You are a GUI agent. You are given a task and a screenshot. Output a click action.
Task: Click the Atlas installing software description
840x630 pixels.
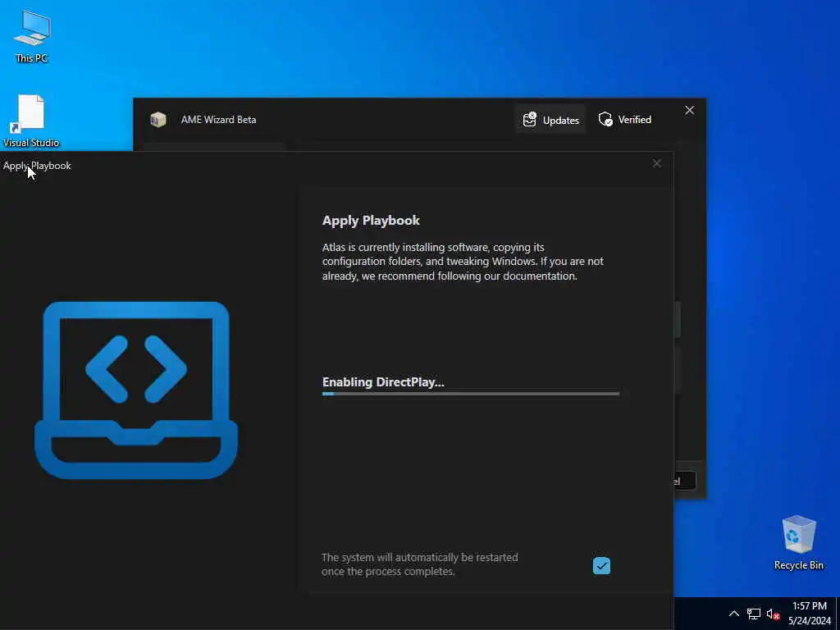[x=463, y=262]
